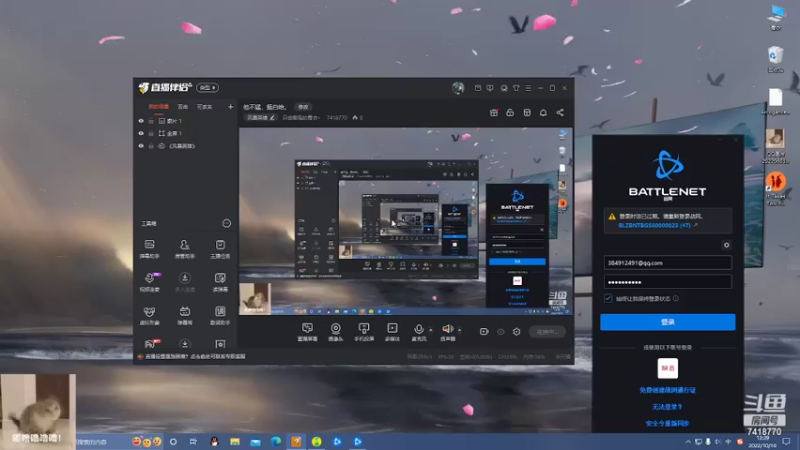Open the skin (T-shirt) icon in the title bar

(516, 88)
